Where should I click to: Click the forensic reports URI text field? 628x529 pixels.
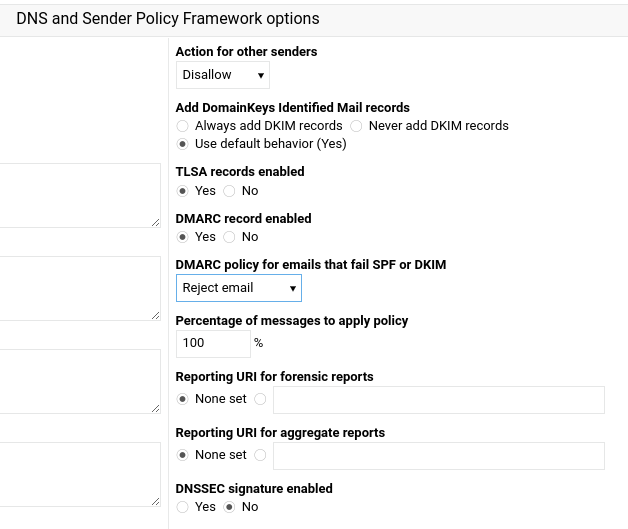click(439, 400)
